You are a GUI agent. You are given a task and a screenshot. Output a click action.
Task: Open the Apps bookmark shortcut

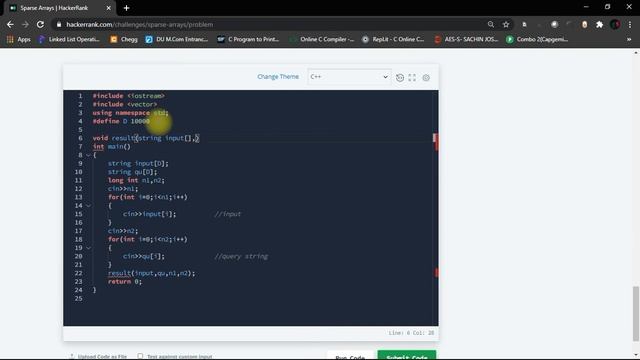click(18, 39)
